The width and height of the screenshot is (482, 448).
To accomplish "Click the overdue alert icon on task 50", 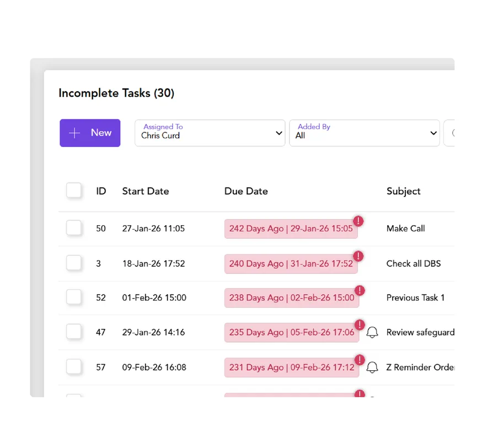I will [358, 221].
